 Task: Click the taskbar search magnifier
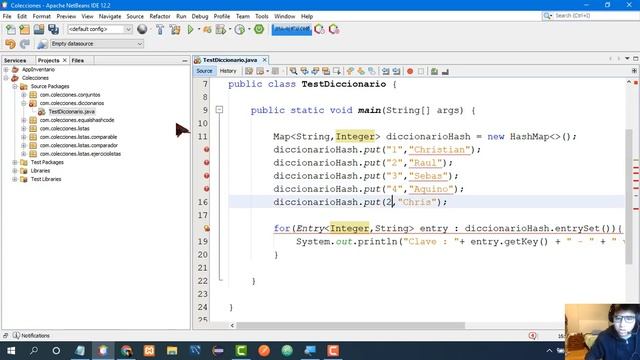click(34, 351)
